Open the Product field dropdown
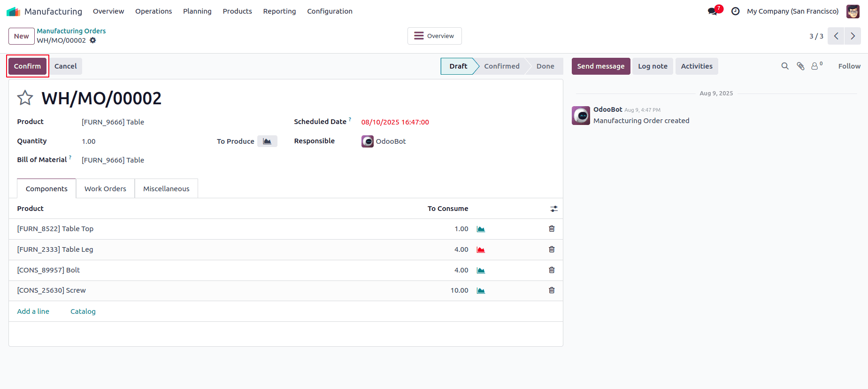Image resolution: width=868 pixels, height=389 pixels. [178, 122]
